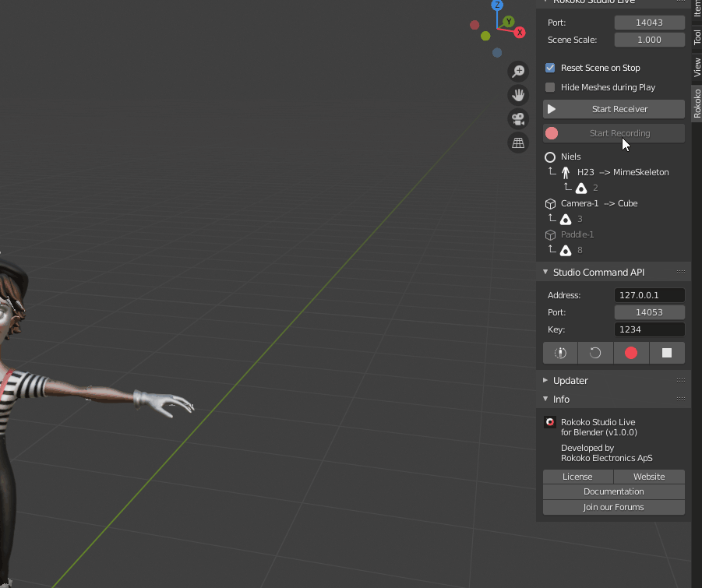702x588 pixels.
Task: Open the Rokoko sidebar tab
Action: pos(697,104)
